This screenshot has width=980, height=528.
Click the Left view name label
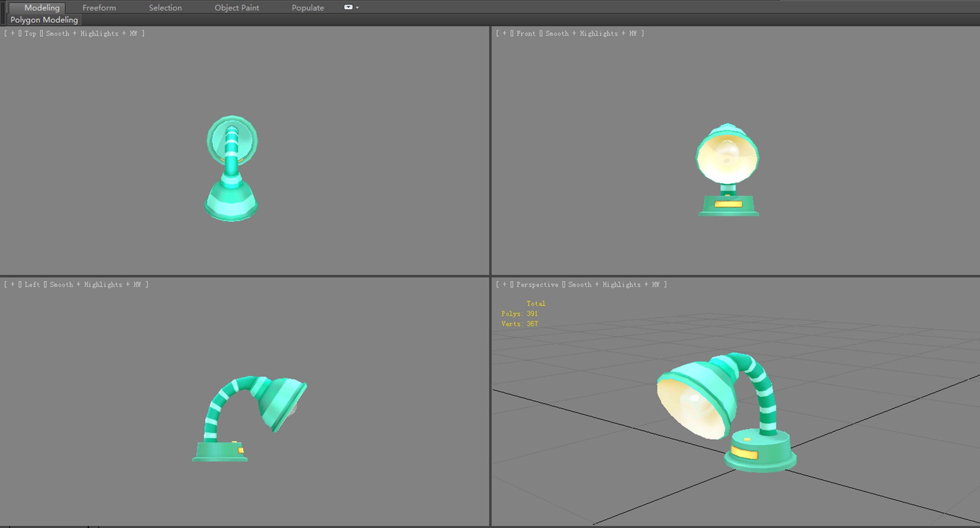point(32,284)
